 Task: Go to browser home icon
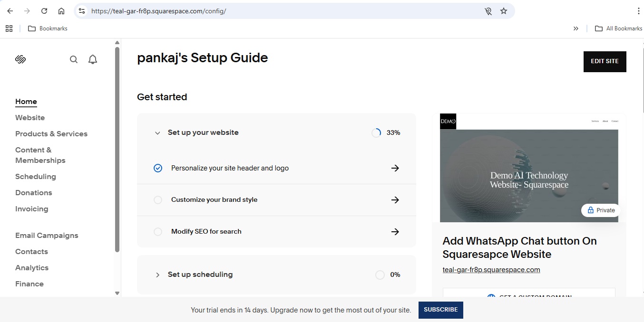point(61,11)
